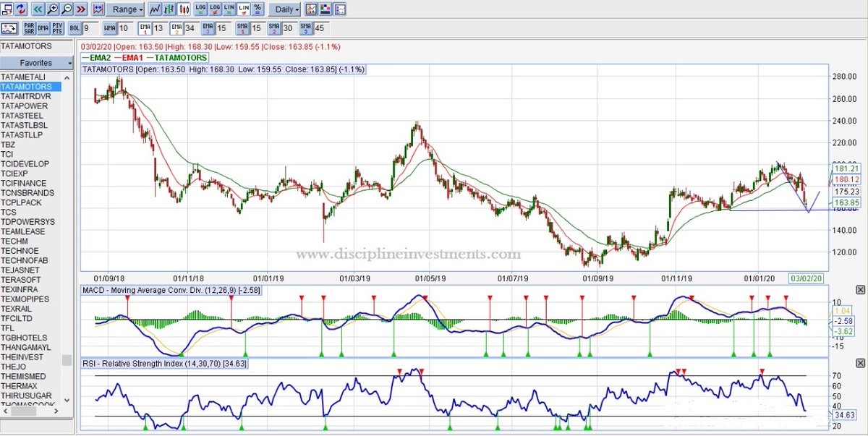The image size is (868, 436).
Task: Click the 03/02/20 date marker on axis
Action: pyautogui.click(x=805, y=278)
